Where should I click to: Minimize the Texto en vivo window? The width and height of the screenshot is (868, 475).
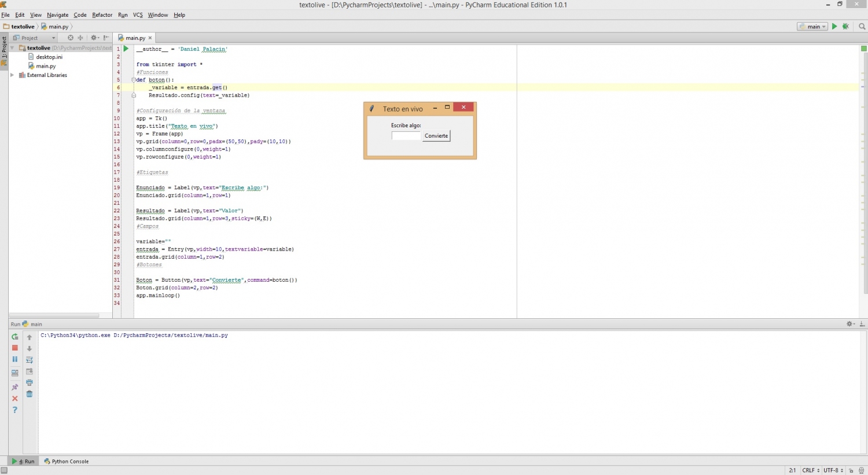pos(435,108)
